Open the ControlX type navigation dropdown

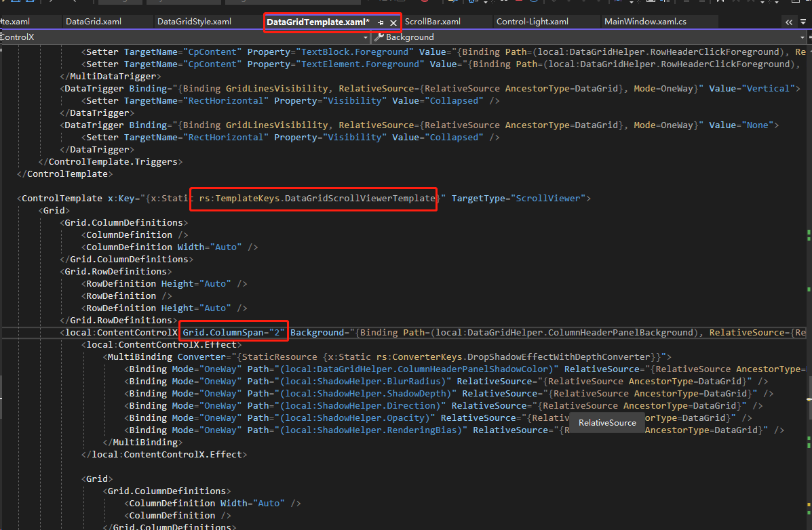tap(365, 37)
